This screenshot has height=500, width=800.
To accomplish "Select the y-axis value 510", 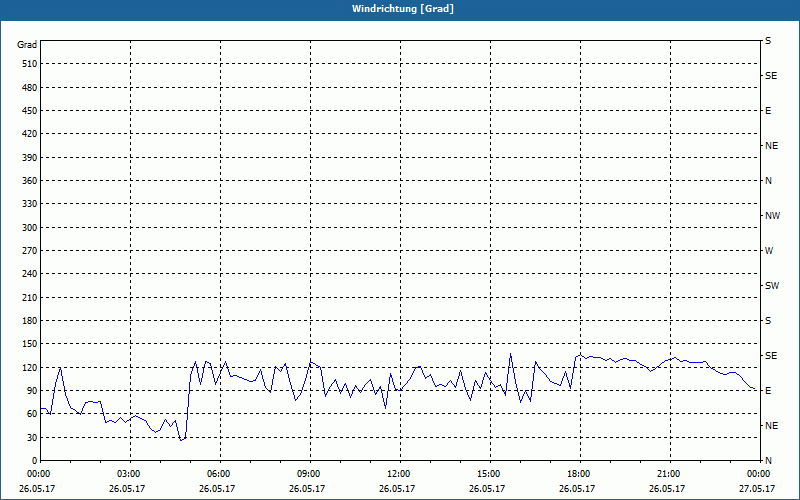I will click(30, 64).
